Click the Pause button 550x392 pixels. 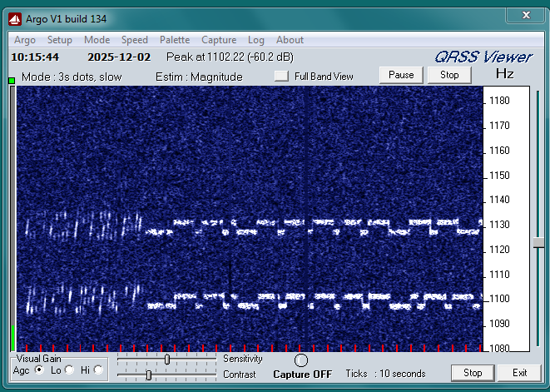pyautogui.click(x=401, y=75)
